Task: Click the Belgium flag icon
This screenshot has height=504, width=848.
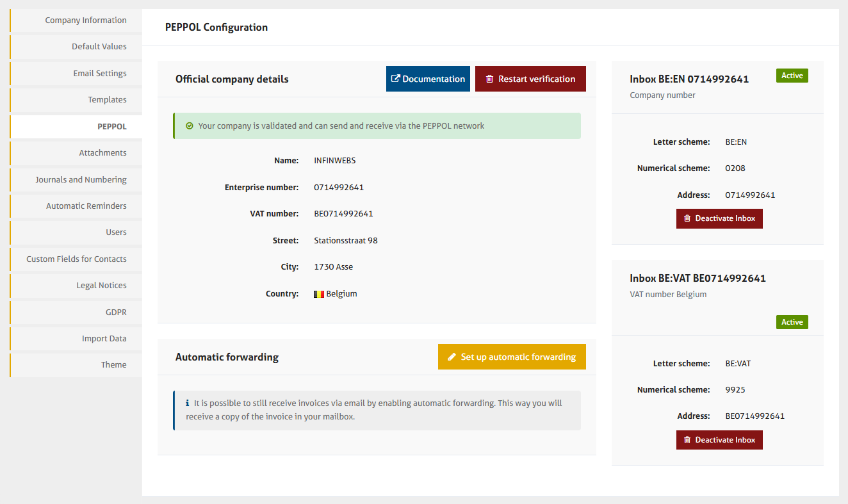Action: pos(319,294)
